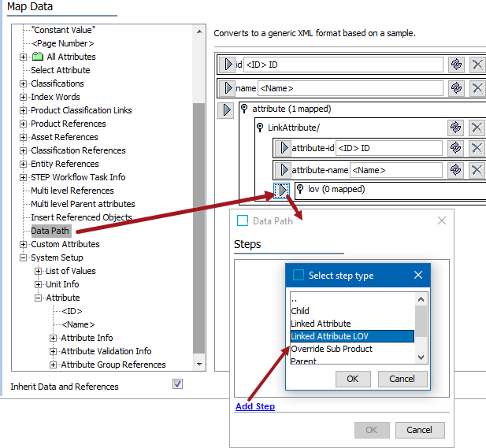This screenshot has height=448, width=486.
Task: Select <Page Number> tree item
Action: tap(62, 43)
